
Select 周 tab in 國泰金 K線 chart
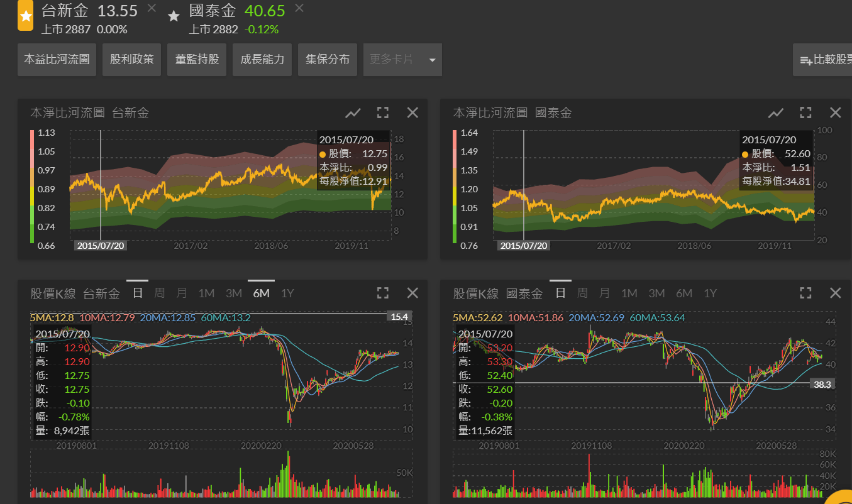pos(583,293)
